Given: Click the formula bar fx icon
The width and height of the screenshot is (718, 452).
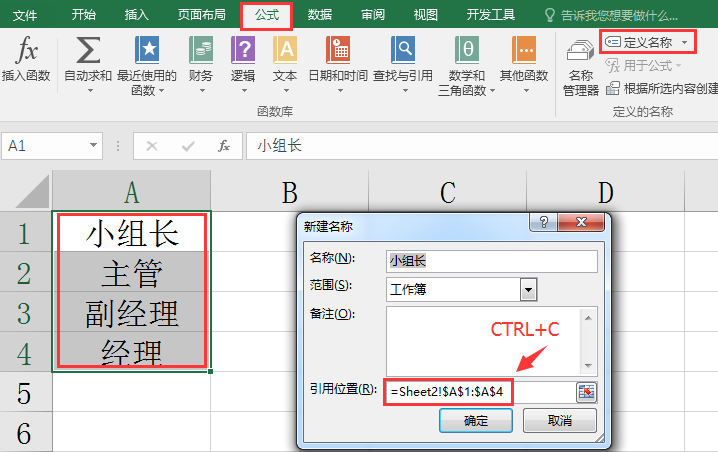Looking at the screenshot, I should [x=224, y=146].
